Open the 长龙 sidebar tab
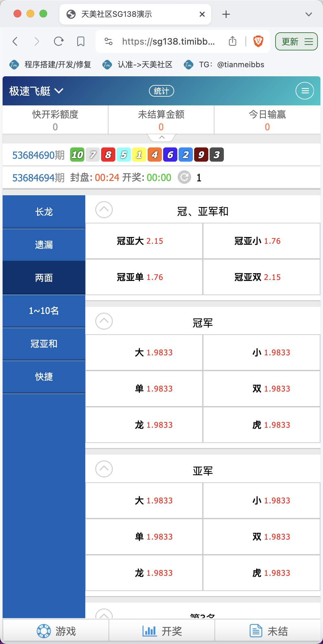 [44, 212]
